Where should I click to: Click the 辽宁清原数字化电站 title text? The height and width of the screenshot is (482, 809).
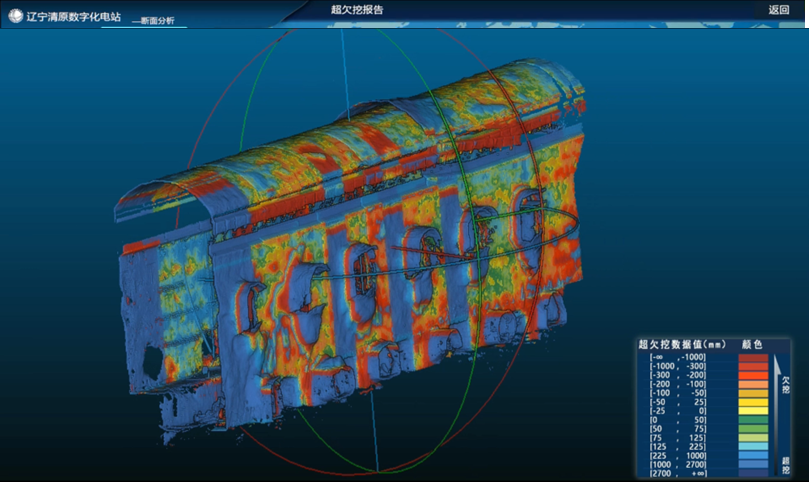(71, 16)
